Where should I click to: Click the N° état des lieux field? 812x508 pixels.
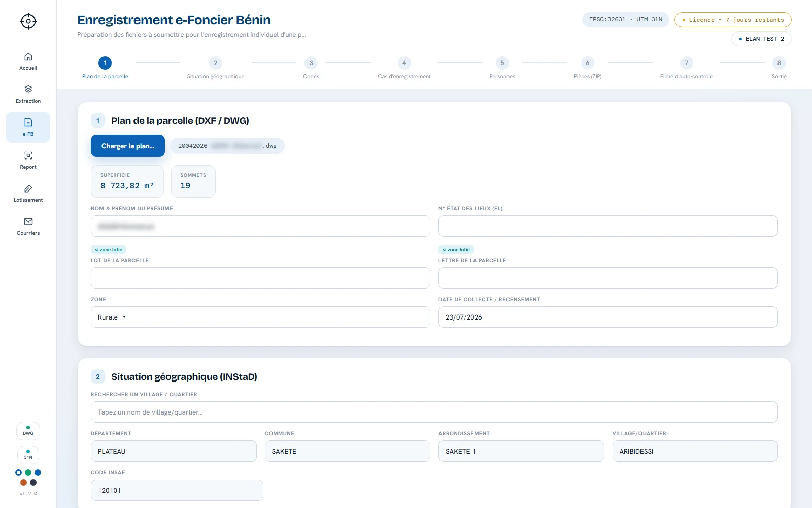click(608, 226)
